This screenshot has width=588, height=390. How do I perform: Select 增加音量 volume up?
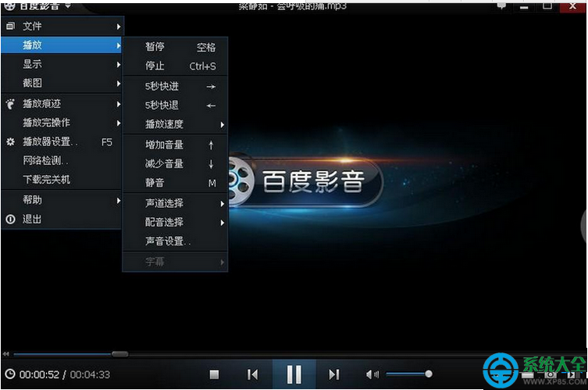coord(176,145)
